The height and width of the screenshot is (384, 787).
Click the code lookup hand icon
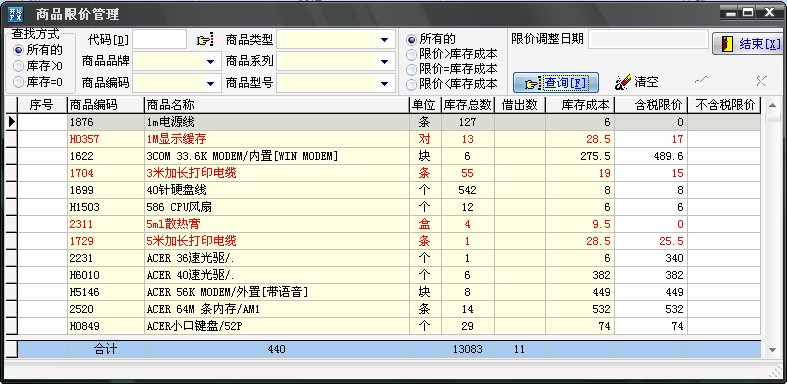[205, 40]
